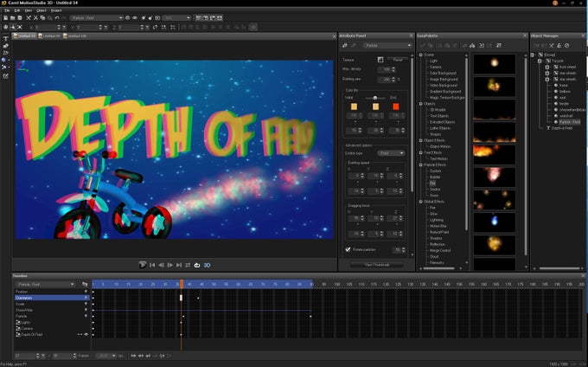Viewport: 588px width, 367px height.
Task: Click the View Thumbnails button
Action: [377, 264]
